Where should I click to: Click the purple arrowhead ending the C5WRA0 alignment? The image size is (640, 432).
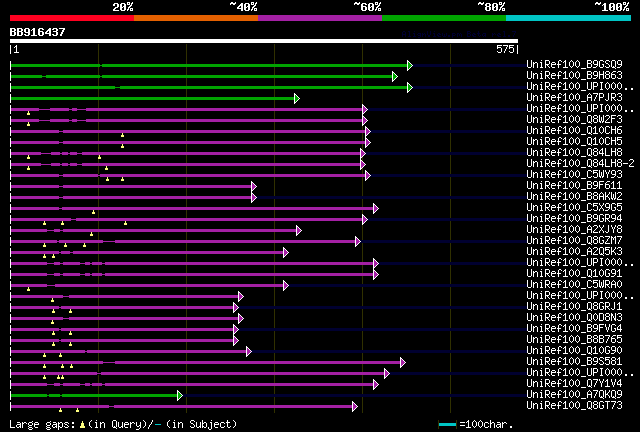point(286,285)
